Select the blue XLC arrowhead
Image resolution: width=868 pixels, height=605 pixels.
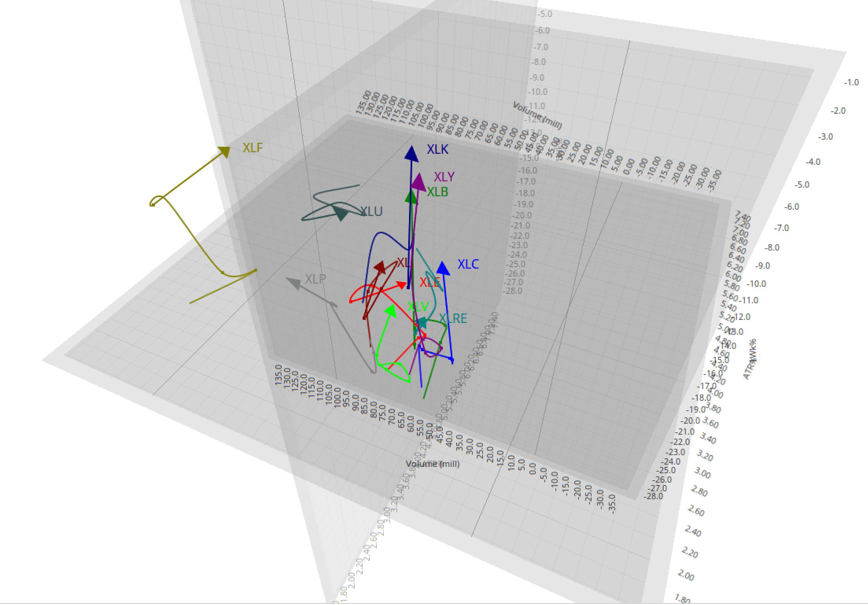click(443, 268)
